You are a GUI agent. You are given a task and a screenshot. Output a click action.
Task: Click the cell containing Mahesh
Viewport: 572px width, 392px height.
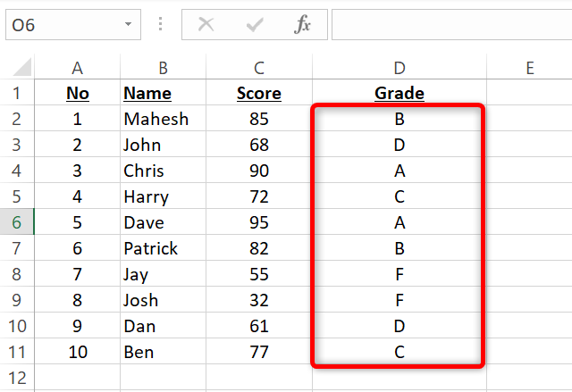pyautogui.click(x=163, y=119)
